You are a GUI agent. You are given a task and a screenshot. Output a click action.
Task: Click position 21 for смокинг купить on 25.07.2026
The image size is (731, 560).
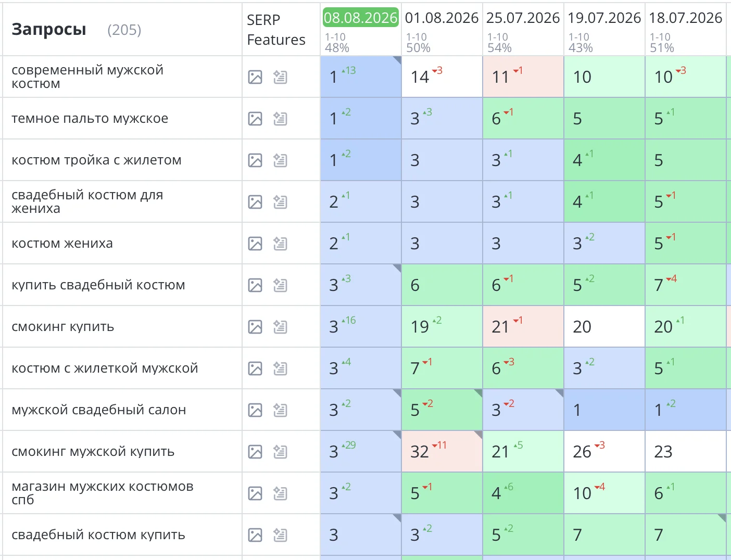point(523,326)
